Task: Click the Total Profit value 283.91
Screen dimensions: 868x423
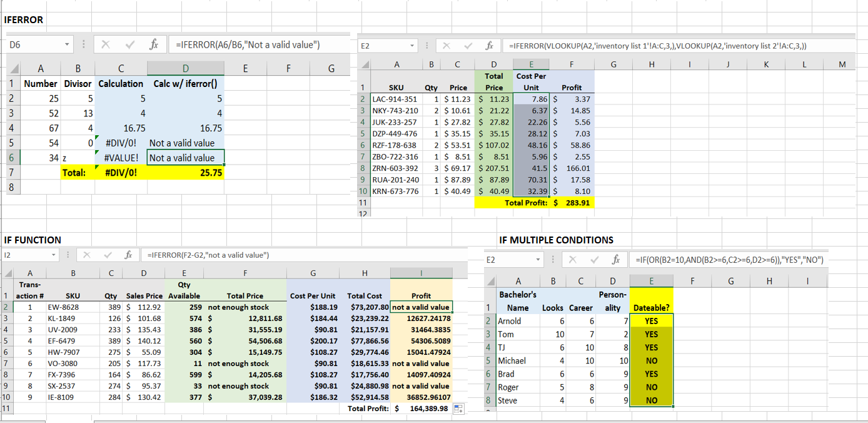Action: (x=572, y=203)
